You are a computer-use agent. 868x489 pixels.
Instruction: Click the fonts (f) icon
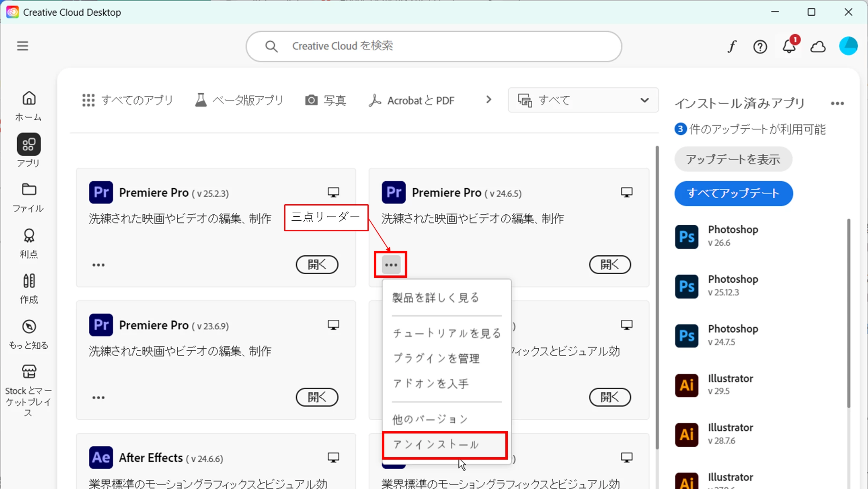tap(732, 47)
